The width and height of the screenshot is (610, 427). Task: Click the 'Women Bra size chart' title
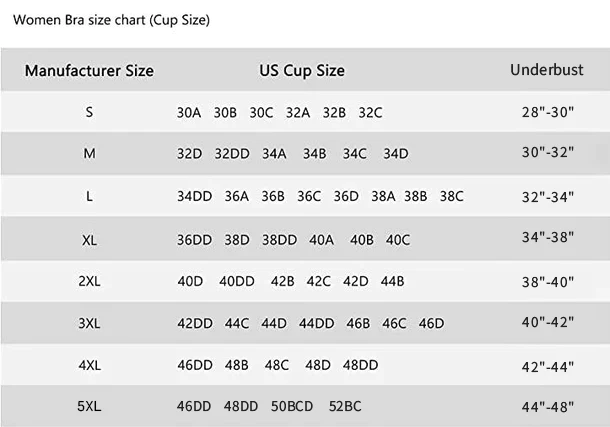[x=111, y=19]
